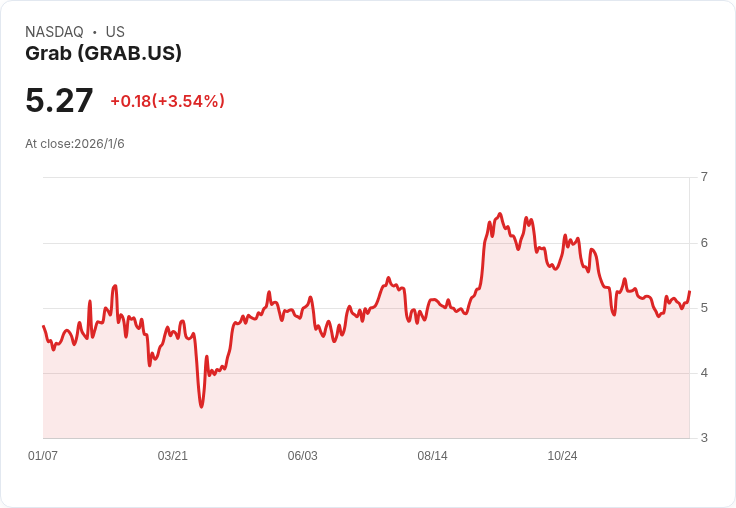
Task: Click the 03/21 date label on x-axis
Action: (x=173, y=456)
